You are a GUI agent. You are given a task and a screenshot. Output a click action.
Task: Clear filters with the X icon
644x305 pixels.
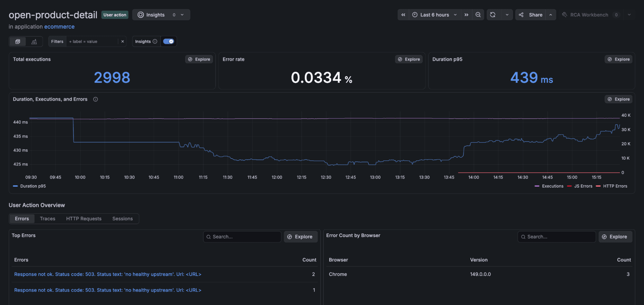pos(122,42)
